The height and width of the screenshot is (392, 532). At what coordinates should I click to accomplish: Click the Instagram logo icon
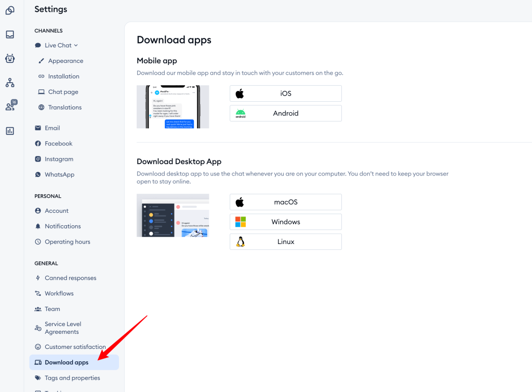click(x=38, y=159)
